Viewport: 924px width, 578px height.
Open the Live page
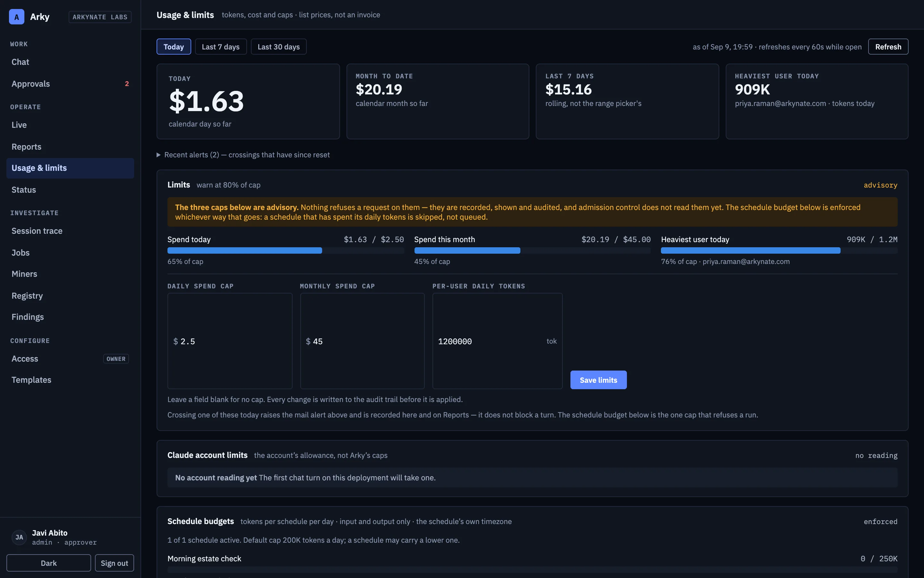pyautogui.click(x=70, y=125)
